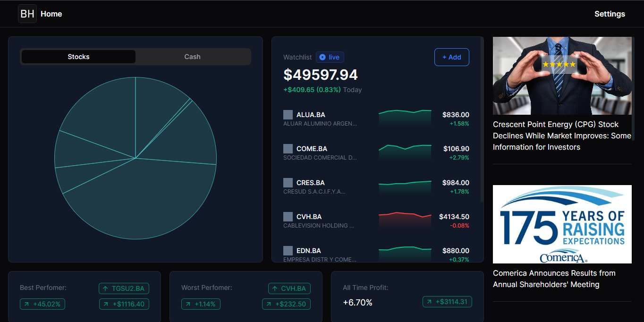
Task: Go to the Home page
Action: click(x=51, y=14)
